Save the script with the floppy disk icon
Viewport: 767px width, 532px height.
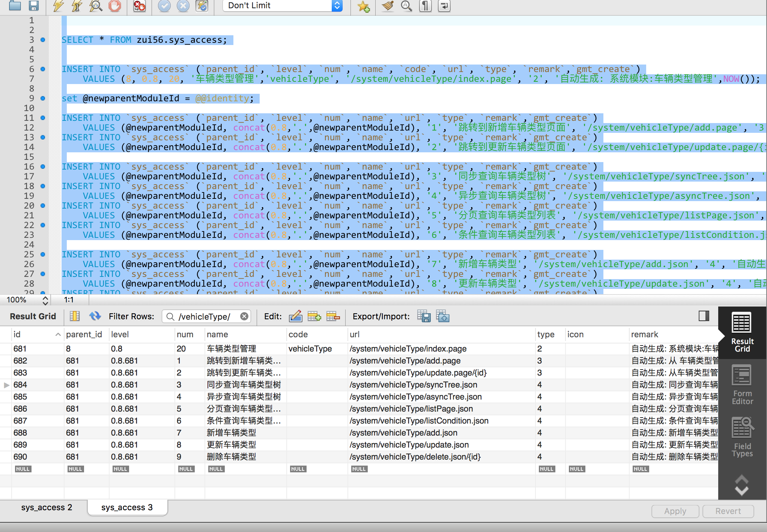(34, 6)
